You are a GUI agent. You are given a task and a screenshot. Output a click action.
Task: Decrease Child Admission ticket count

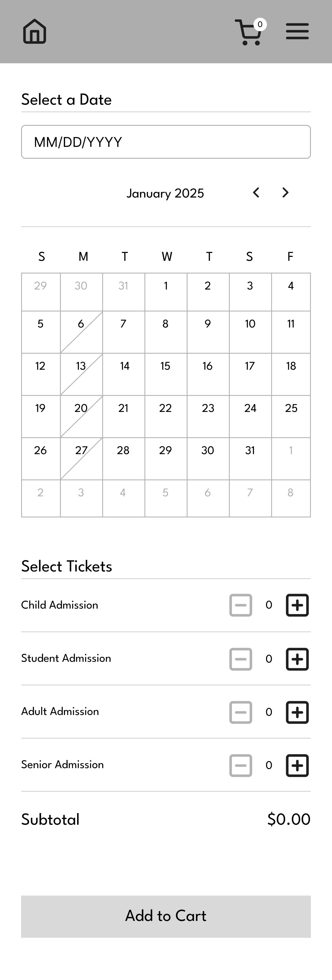point(241,605)
